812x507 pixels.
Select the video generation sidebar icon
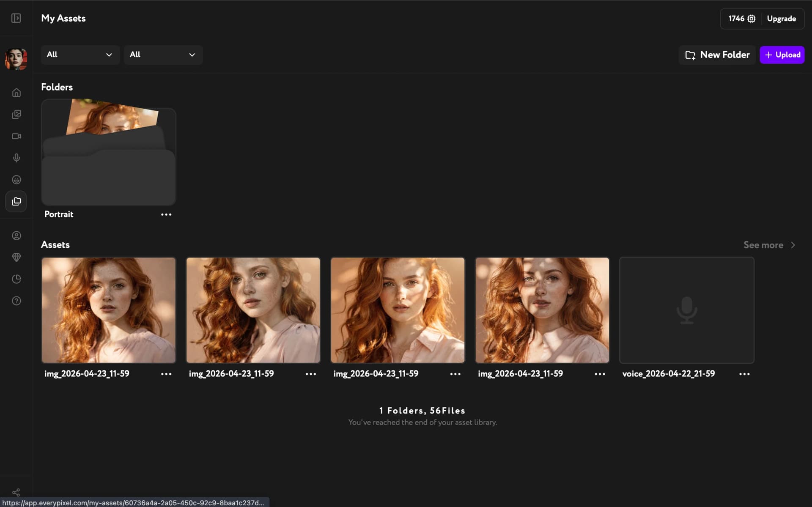pos(16,136)
